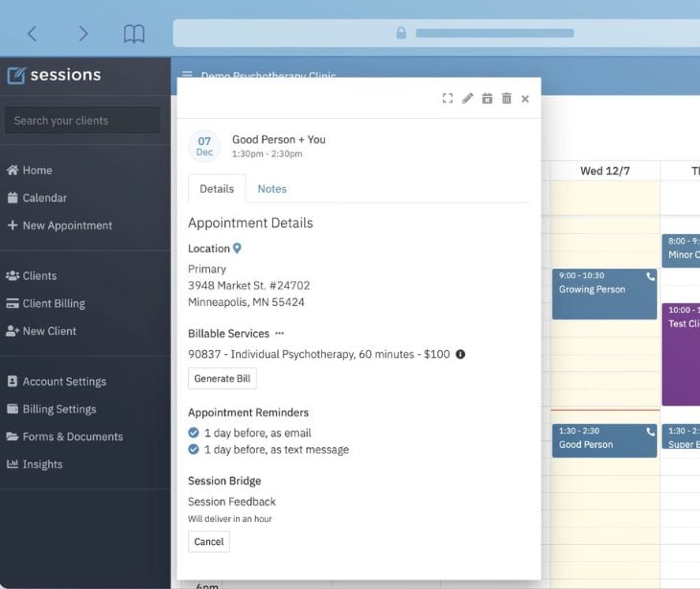Open Billable Services ellipsis menu
Viewport: 700px width, 589px height.
pos(280,334)
